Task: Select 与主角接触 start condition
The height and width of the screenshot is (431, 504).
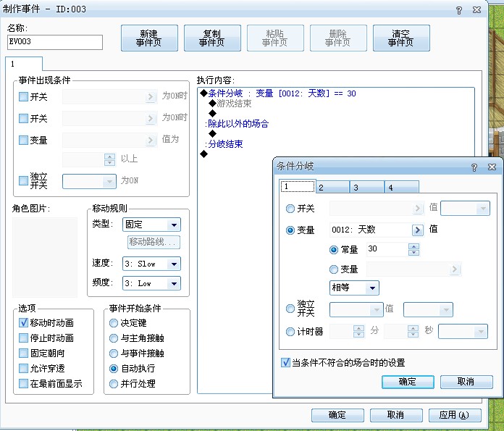Action: [x=114, y=338]
